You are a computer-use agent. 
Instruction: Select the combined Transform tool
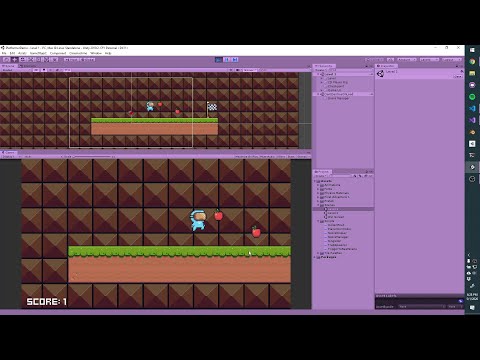[x=47, y=60]
